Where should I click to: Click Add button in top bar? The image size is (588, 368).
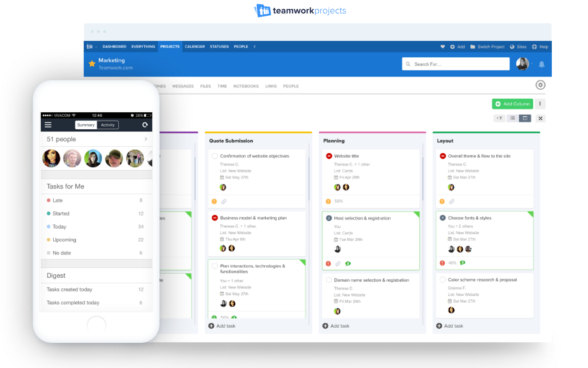458,46
